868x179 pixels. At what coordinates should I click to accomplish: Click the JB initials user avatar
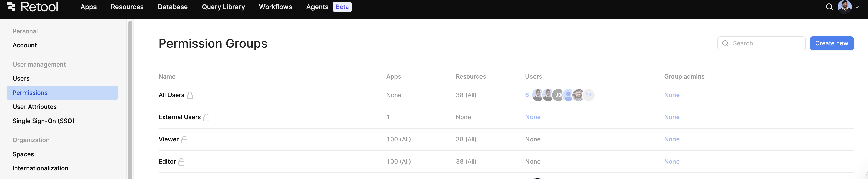click(x=558, y=95)
